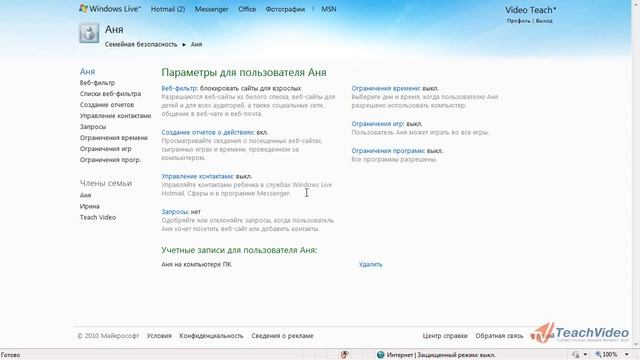Expand the security icon dropdown arrow
Viewport: 640px width, 360px height.
point(585,355)
